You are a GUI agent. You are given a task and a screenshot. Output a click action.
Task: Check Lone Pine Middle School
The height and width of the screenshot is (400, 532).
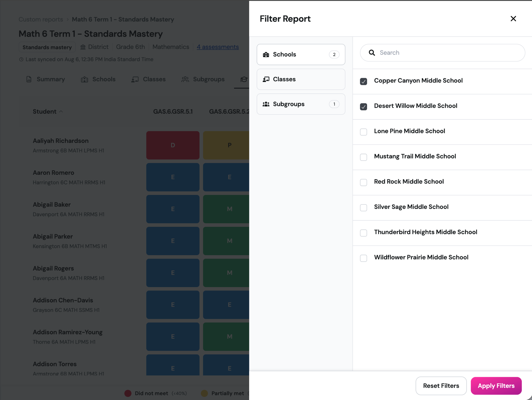point(363,132)
